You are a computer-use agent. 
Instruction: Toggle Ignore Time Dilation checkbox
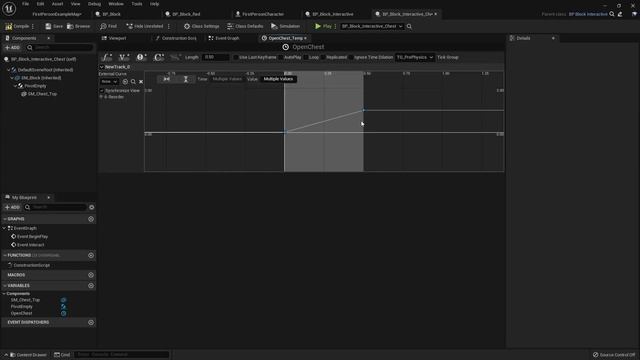point(351,57)
